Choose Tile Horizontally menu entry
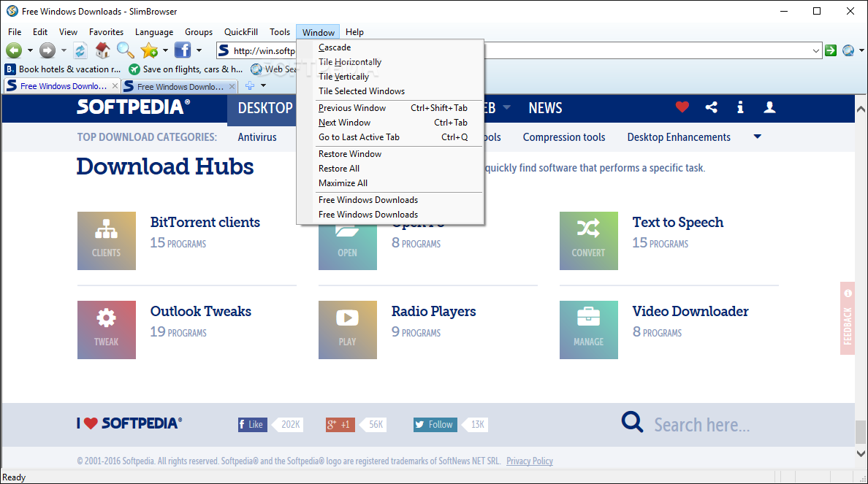This screenshot has width=868, height=484. (x=389, y=62)
